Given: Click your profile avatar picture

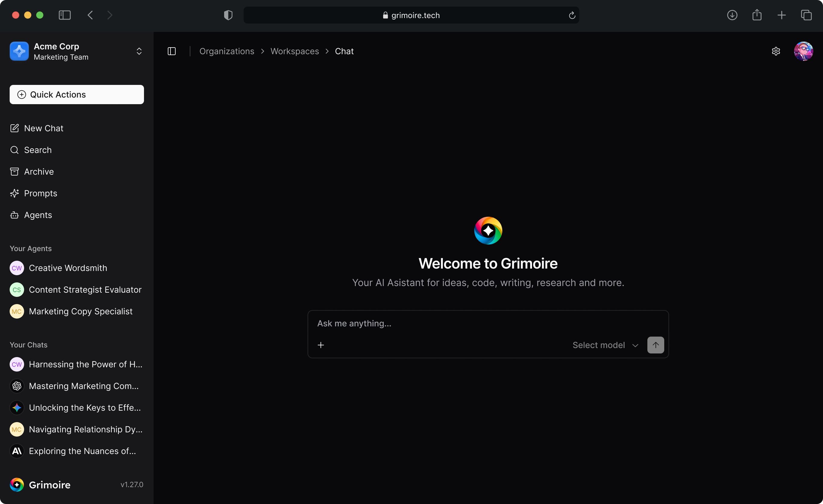Looking at the screenshot, I should (804, 51).
